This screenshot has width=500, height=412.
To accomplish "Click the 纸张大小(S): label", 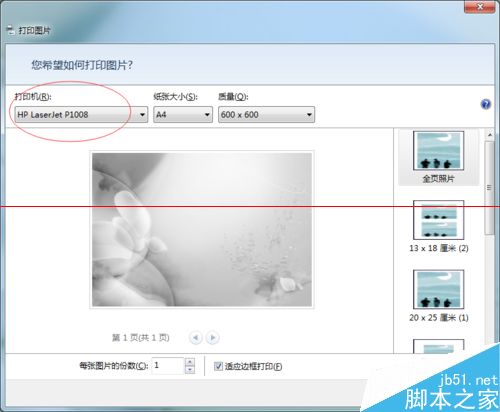I will 175,97.
